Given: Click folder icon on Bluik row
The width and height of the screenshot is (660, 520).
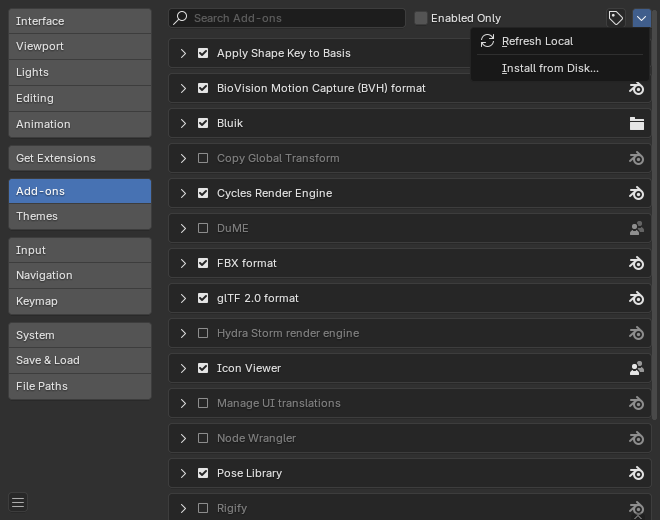Looking at the screenshot, I should (636, 123).
